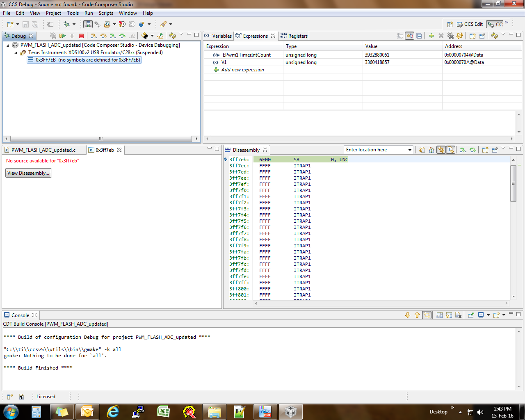Click the volume icon in system tray
Viewport: 525px width, 420px height.
pyautogui.click(x=480, y=412)
